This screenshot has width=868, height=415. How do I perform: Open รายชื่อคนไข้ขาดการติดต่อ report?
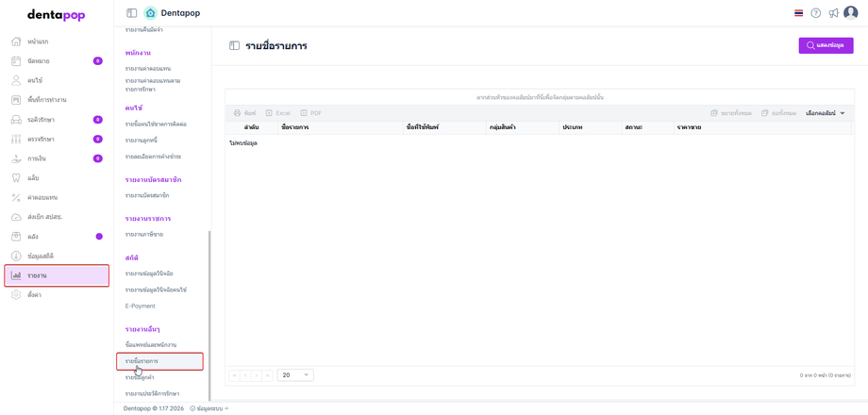pyautogui.click(x=156, y=124)
